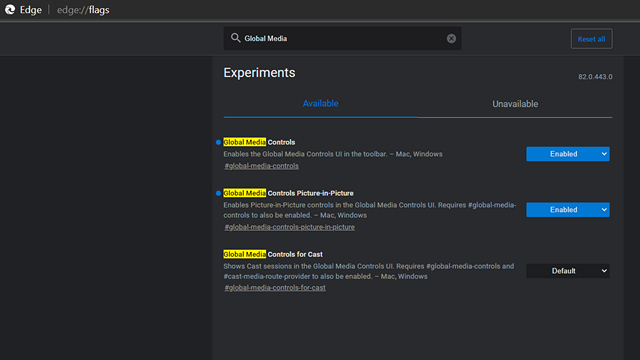Click the Global Media Controls for Cast title
This screenshot has height=360, width=640.
click(x=273, y=254)
